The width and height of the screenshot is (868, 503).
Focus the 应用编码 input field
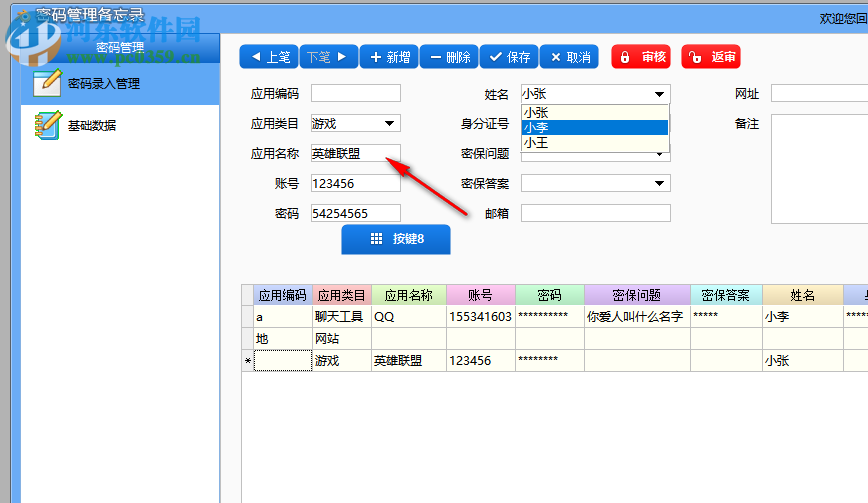click(355, 93)
